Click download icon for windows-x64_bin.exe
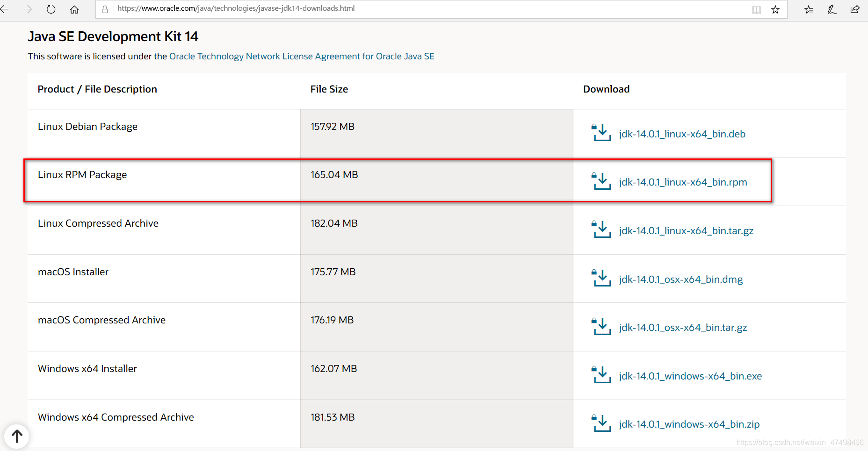 (601, 375)
